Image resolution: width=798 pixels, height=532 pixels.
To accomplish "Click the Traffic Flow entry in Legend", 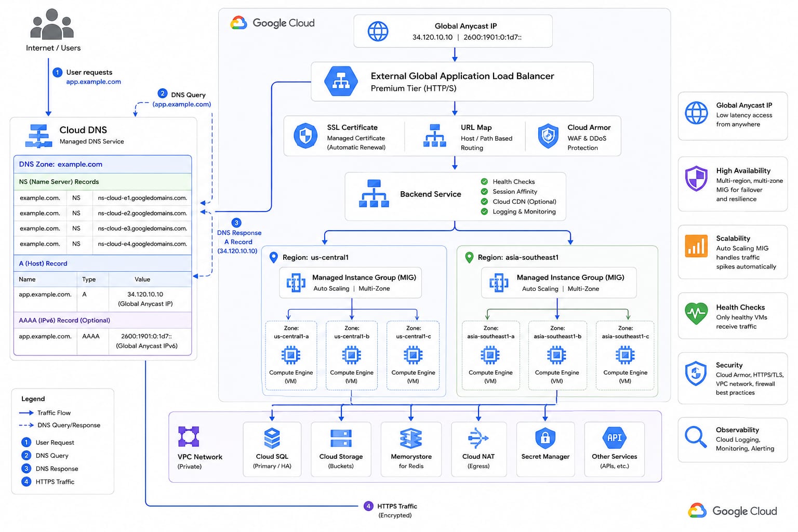I will coord(45,413).
